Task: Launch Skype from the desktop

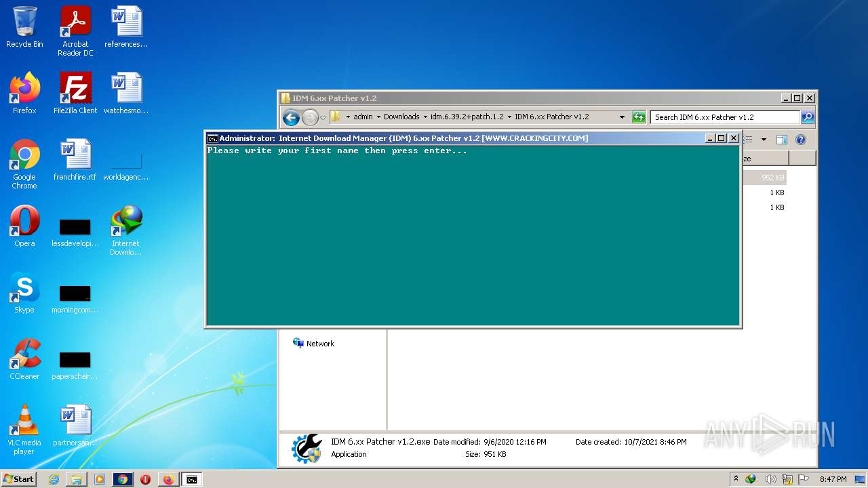Action: 24,293
